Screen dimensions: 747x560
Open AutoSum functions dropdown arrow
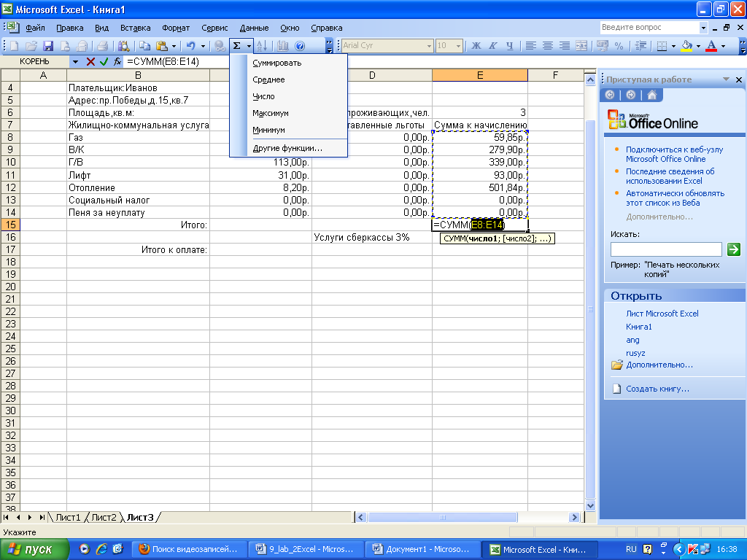[x=249, y=46]
